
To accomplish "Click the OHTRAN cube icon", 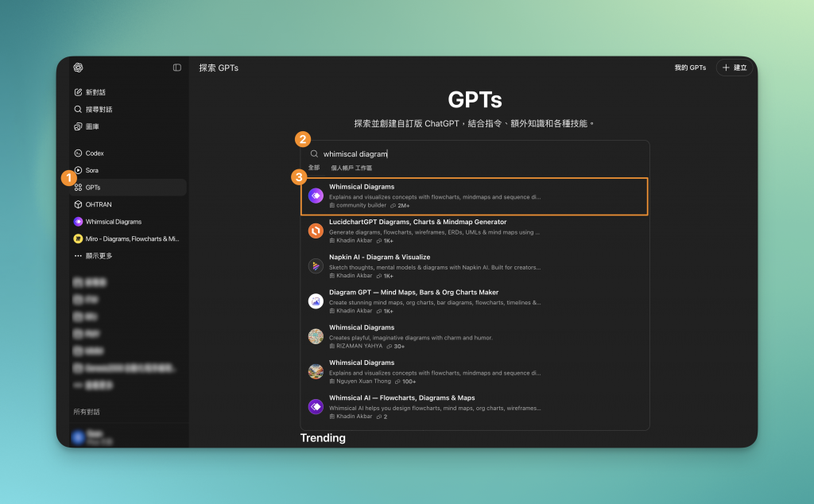I will coord(78,204).
